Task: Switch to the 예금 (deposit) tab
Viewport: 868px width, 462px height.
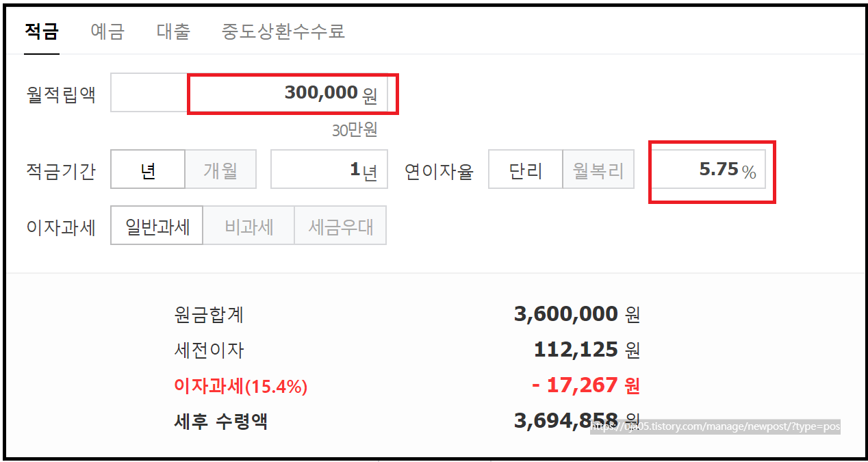Action: [x=106, y=31]
